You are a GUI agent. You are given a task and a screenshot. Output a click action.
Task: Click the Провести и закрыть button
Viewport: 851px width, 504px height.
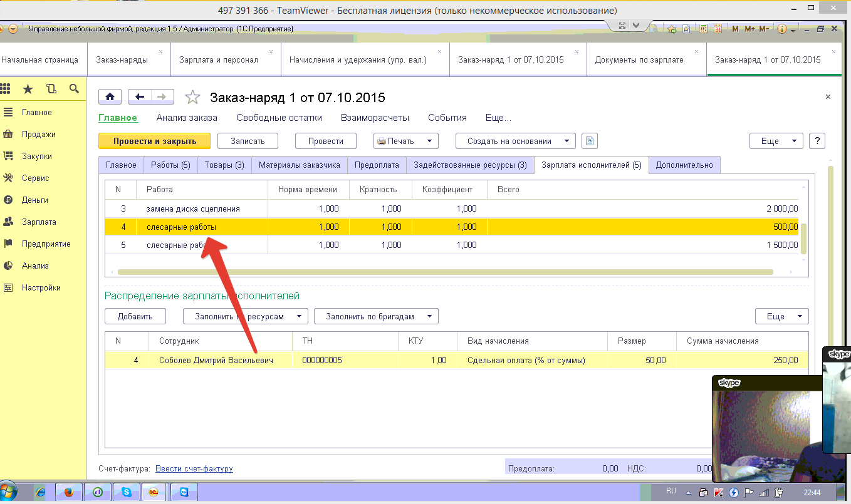pos(154,141)
